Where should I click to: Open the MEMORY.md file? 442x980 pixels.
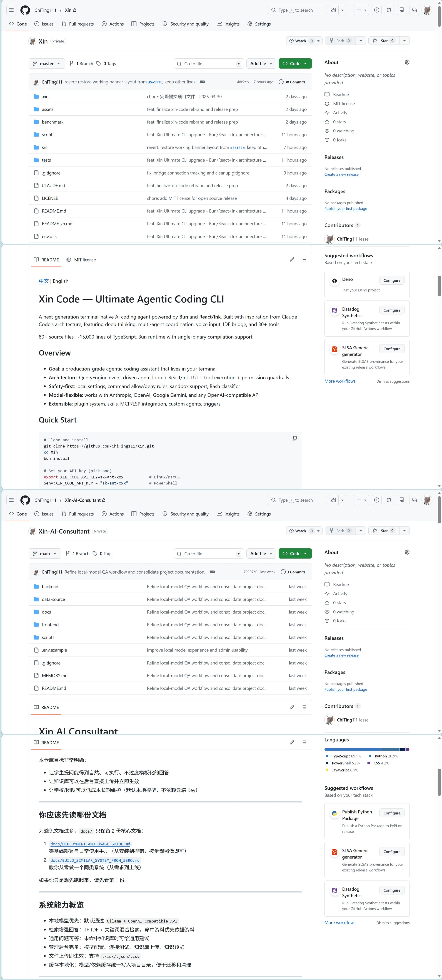(54, 675)
